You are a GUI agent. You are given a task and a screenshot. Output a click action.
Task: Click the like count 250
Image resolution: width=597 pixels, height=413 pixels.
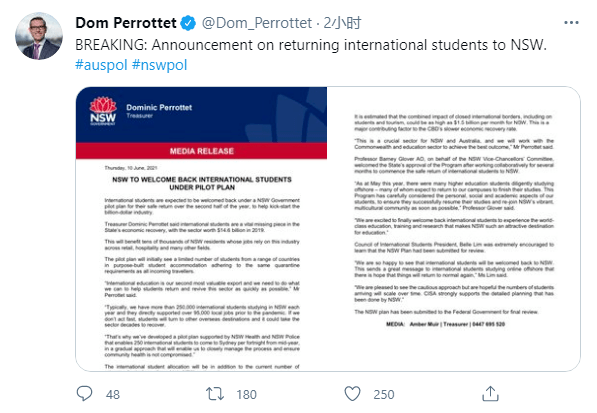383,394
